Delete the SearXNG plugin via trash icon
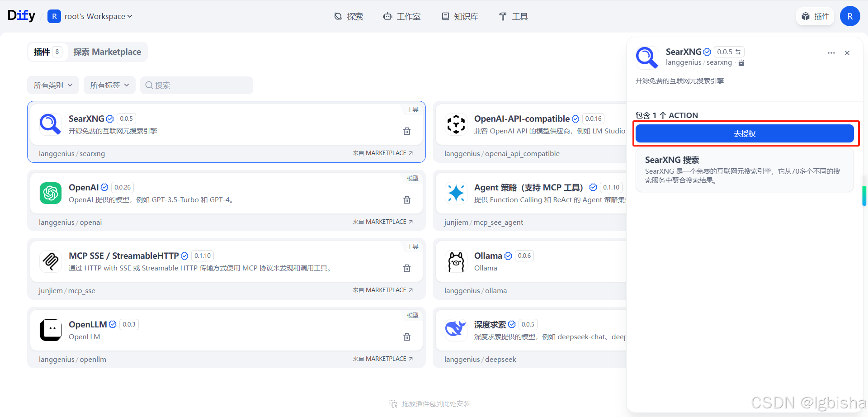The image size is (868, 417). click(407, 131)
